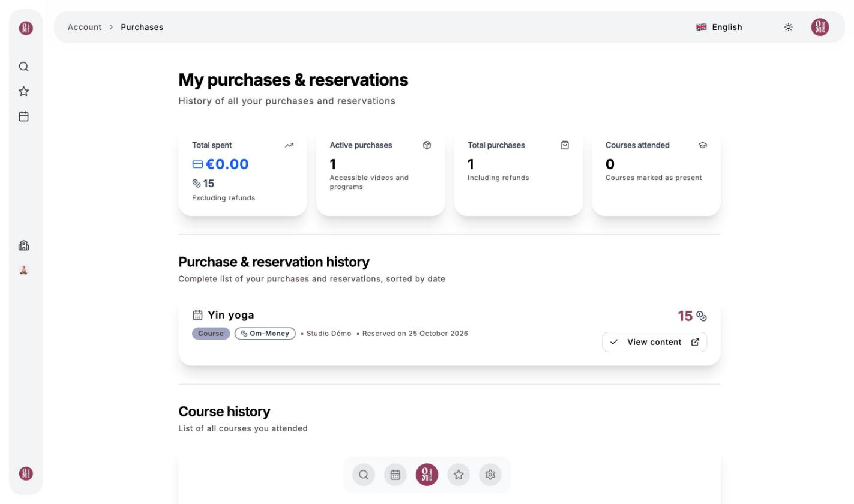The image size is (854, 504).
Task: Click the star icon in floating dock
Action: click(x=459, y=475)
